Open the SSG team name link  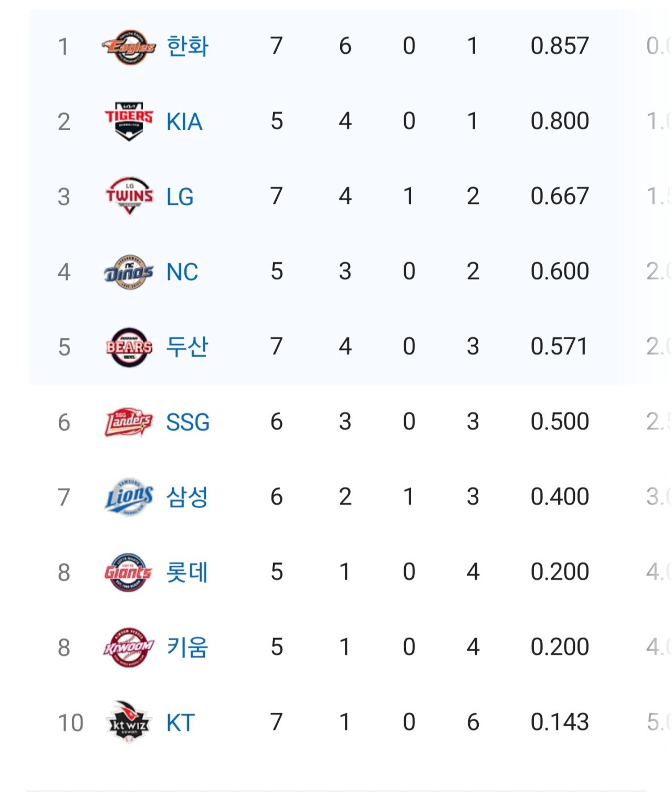click(x=188, y=422)
